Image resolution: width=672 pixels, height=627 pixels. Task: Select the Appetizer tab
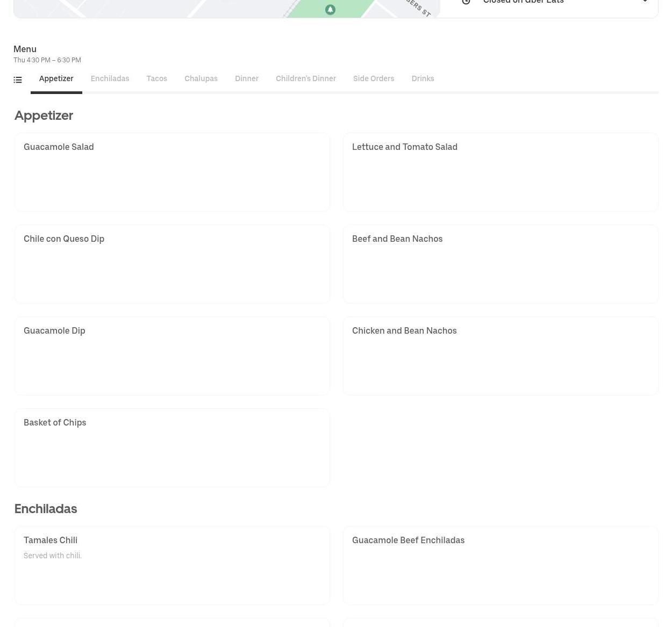(56, 79)
